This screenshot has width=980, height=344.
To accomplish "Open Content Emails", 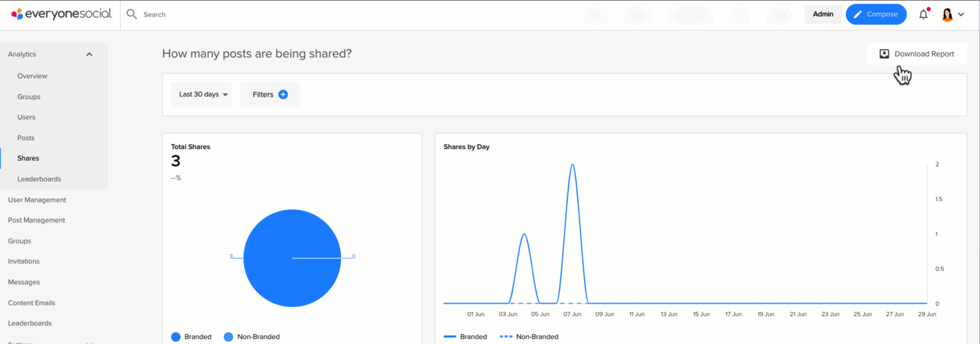I will click(x=31, y=303).
